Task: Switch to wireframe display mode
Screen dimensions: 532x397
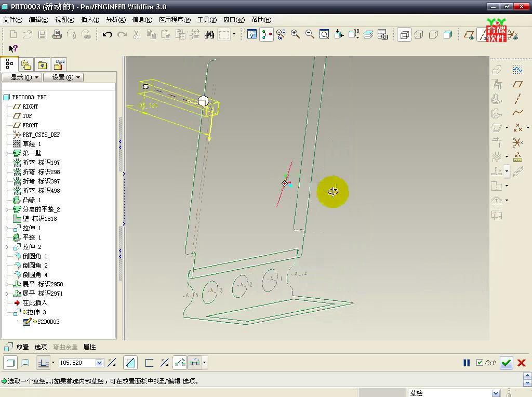Action: click(x=404, y=34)
